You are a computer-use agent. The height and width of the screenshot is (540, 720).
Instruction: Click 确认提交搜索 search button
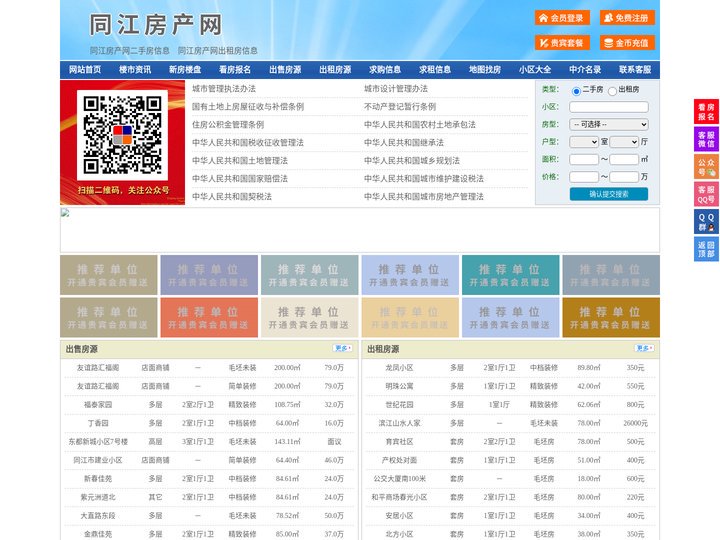[609, 194]
